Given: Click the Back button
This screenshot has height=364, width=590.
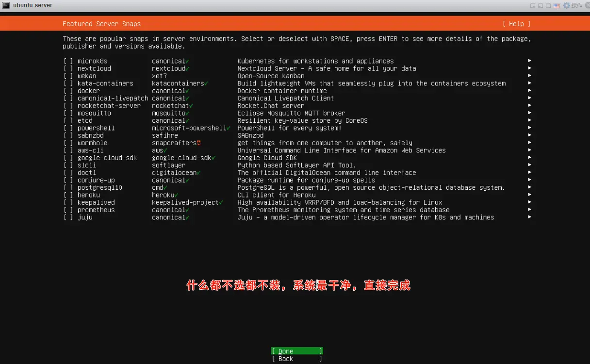Looking at the screenshot, I should [x=296, y=359].
